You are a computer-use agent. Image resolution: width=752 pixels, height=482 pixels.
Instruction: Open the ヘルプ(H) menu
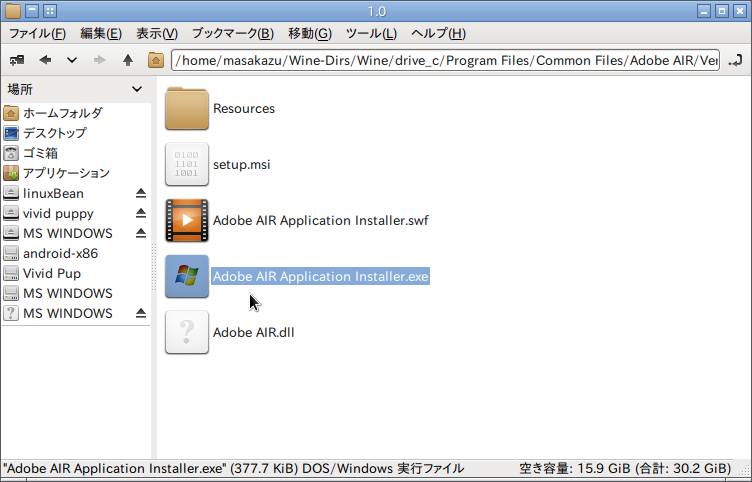point(438,34)
